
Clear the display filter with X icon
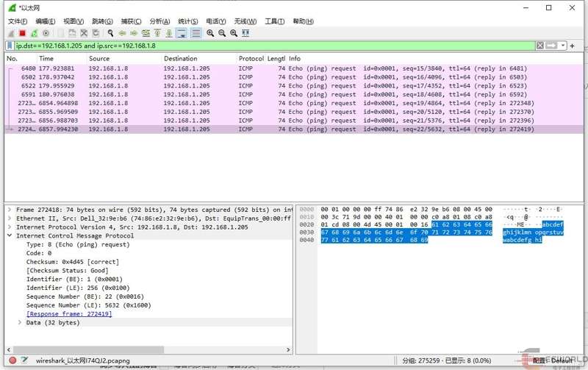coord(540,46)
